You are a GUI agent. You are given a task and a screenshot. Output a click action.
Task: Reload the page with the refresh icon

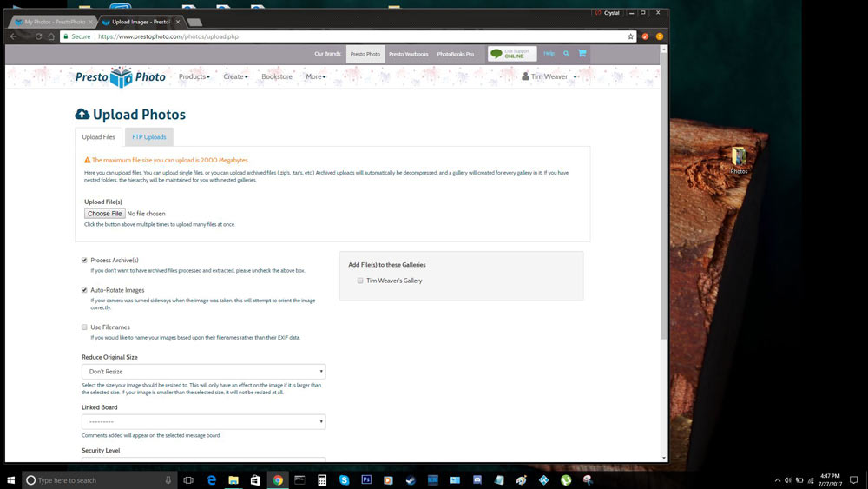coord(38,36)
